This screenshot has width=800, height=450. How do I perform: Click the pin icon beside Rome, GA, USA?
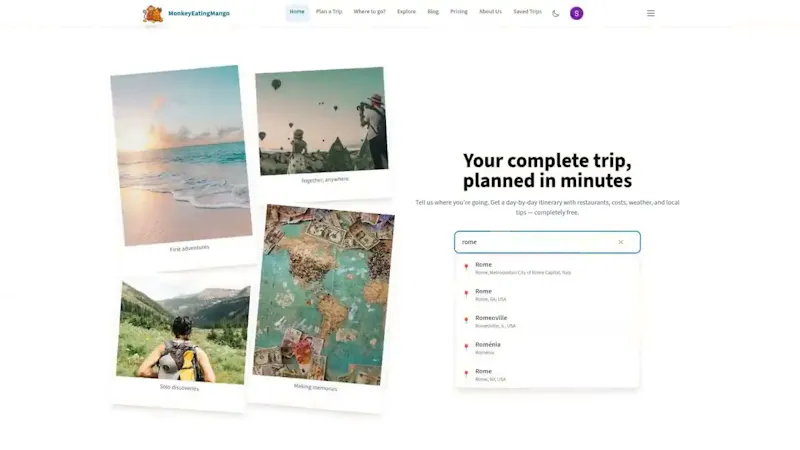pos(466,294)
